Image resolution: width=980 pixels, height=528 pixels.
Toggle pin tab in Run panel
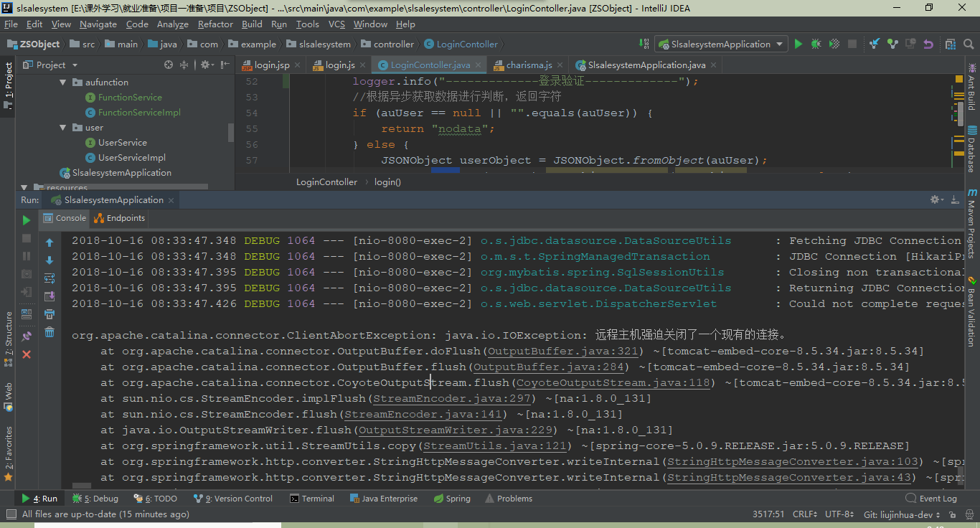tap(27, 335)
